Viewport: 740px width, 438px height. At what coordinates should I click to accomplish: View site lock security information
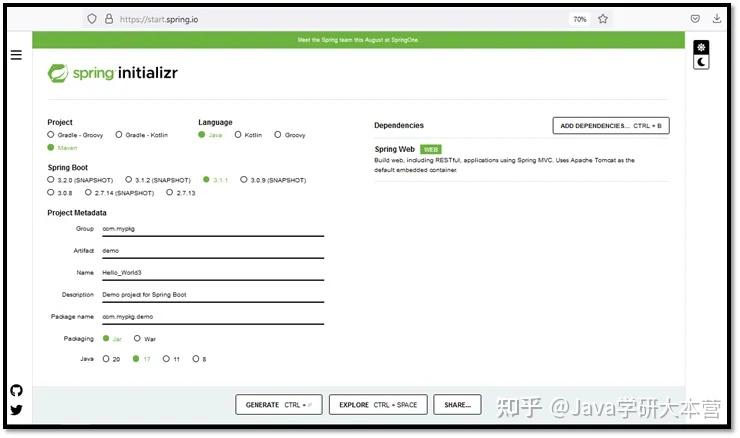point(109,19)
